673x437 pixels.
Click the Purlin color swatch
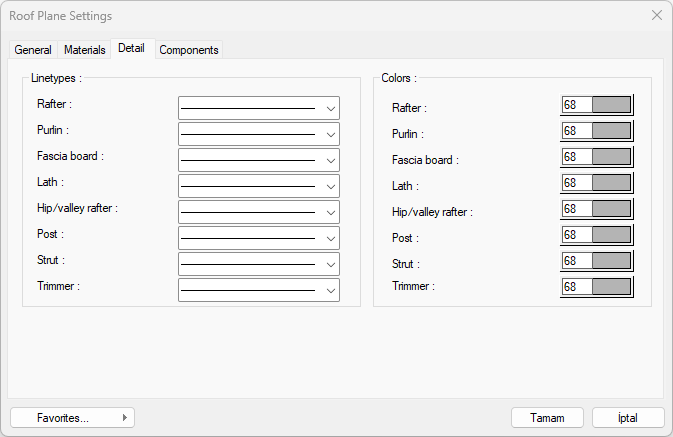pos(611,131)
